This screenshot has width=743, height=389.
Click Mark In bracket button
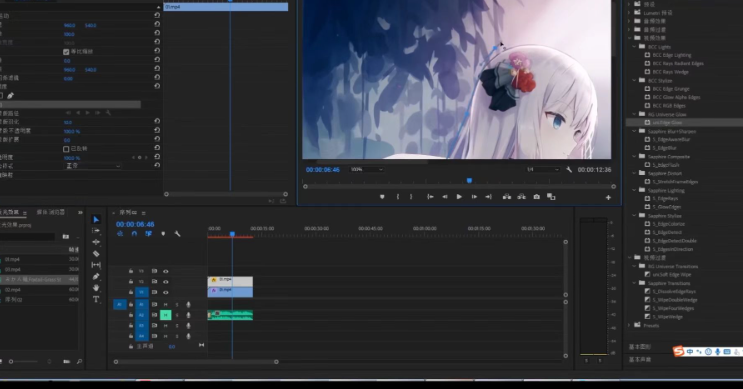point(398,197)
